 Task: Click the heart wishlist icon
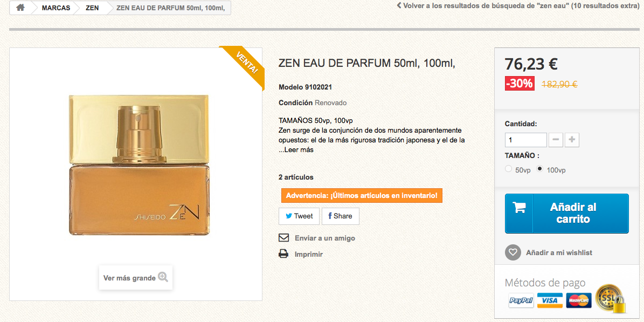513,252
